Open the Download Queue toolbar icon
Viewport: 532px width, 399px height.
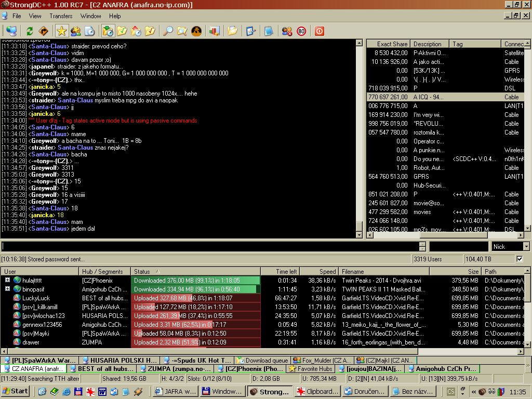click(108, 31)
